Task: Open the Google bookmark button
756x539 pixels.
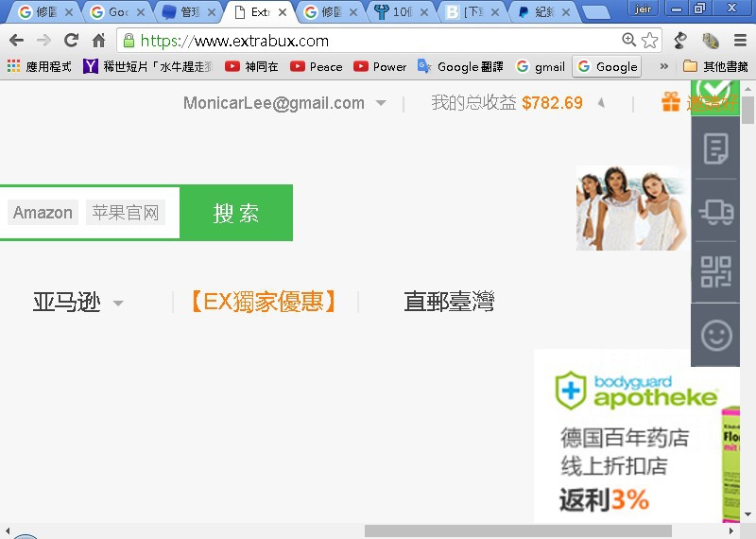Action: tap(607, 66)
